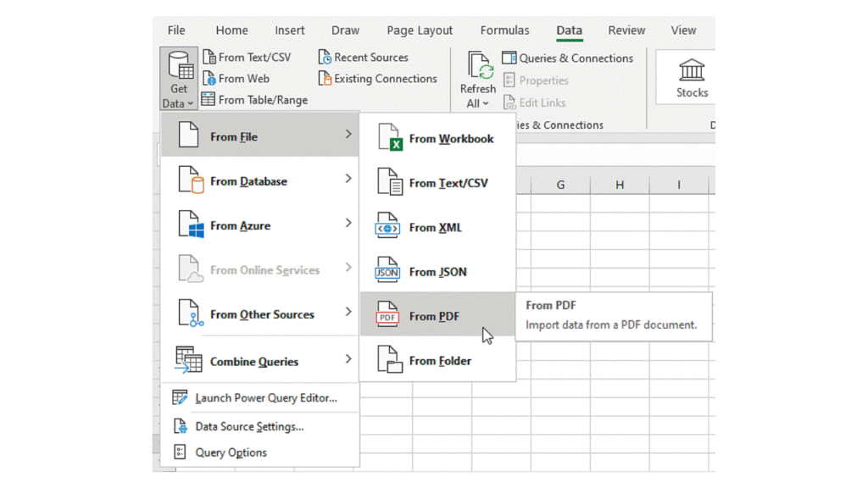Switch to the View tab
This screenshot has height=488, width=868.
click(684, 30)
